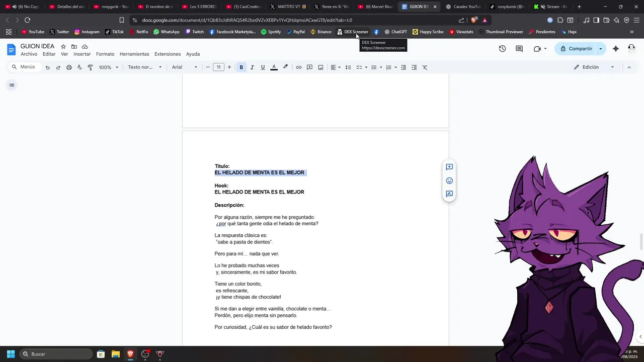
Task: Add emoji reaction from side bubble
Action: (x=449, y=180)
